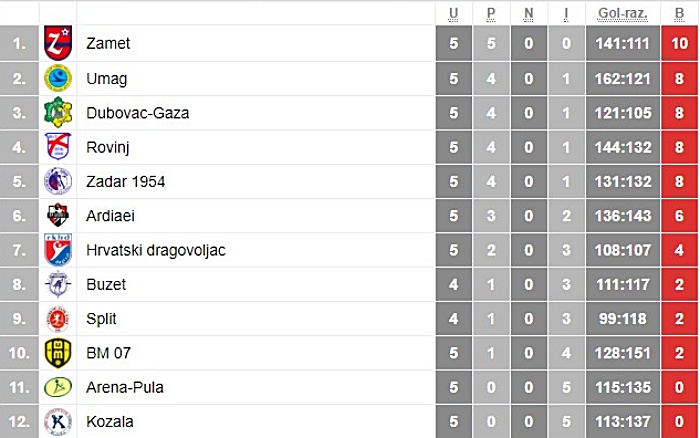Select the Kozala team name

tap(110, 422)
